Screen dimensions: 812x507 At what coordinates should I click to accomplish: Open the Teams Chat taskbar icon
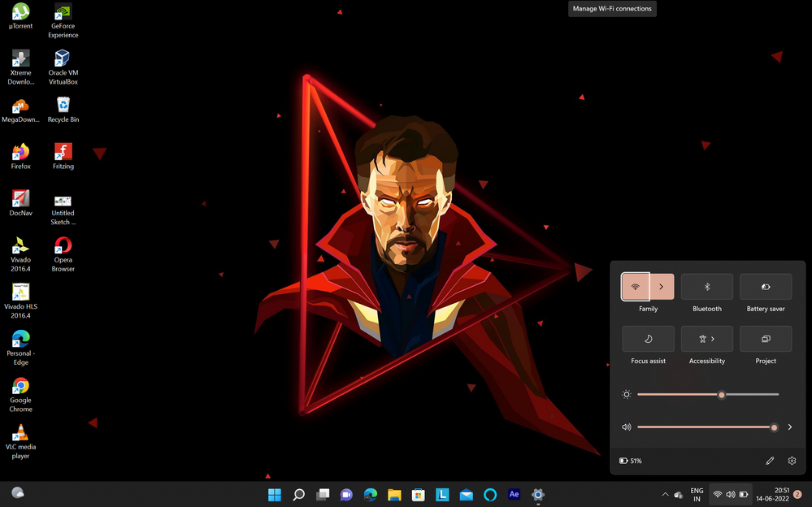coord(346,495)
